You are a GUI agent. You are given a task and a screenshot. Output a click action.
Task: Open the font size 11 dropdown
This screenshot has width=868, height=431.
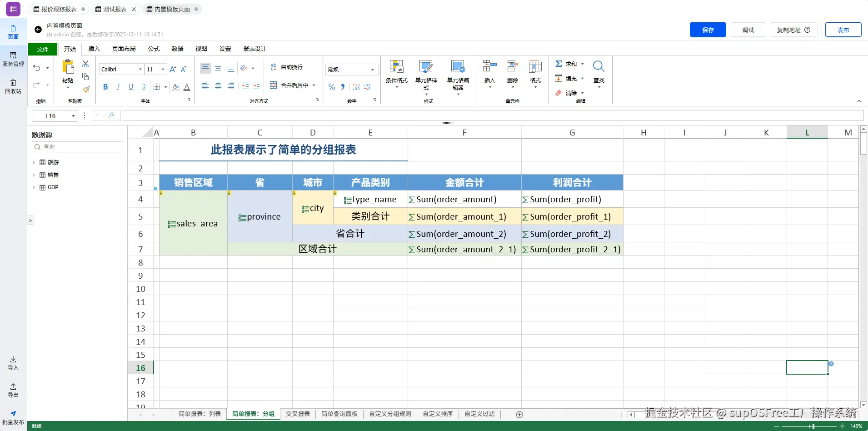coord(163,69)
